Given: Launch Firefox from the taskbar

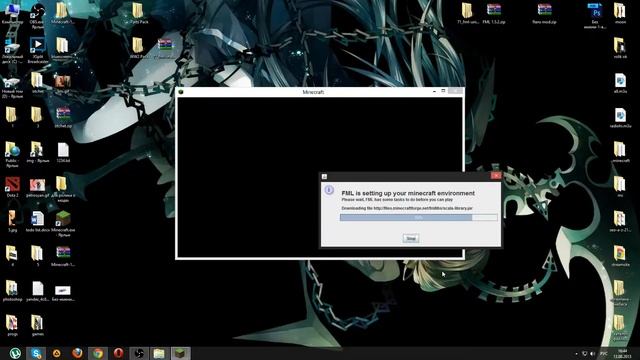Looking at the screenshot, I should pos(77,353).
